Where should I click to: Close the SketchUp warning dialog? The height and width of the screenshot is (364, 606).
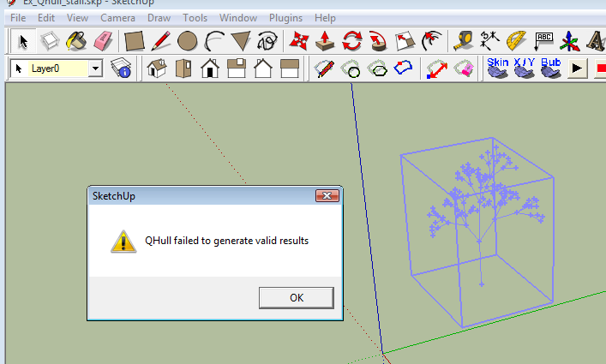coord(327,195)
